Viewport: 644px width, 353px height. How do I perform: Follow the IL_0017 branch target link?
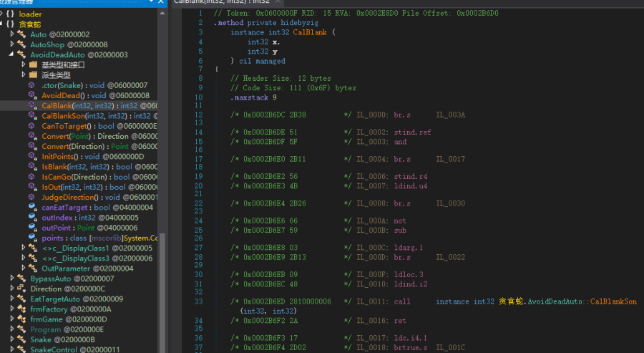coord(451,159)
